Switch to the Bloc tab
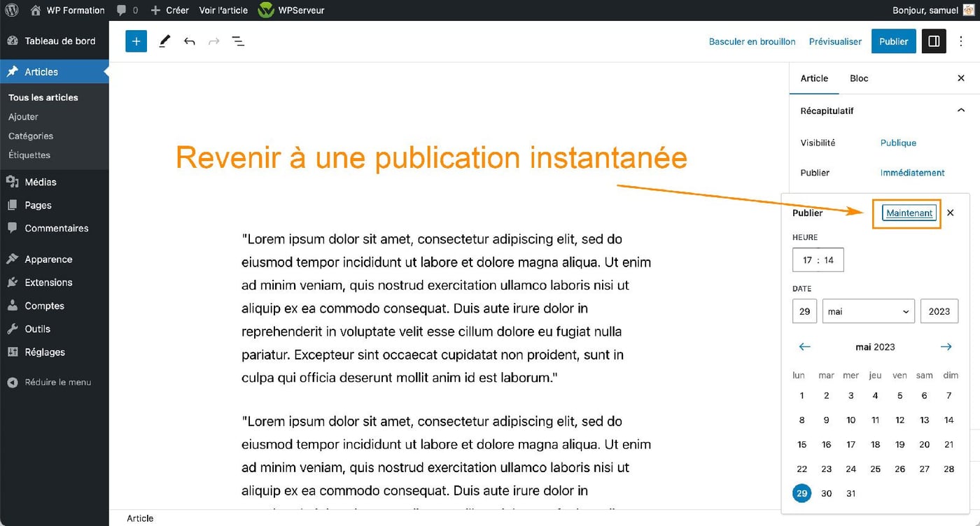Screen dimensions: 980x526 858,78
